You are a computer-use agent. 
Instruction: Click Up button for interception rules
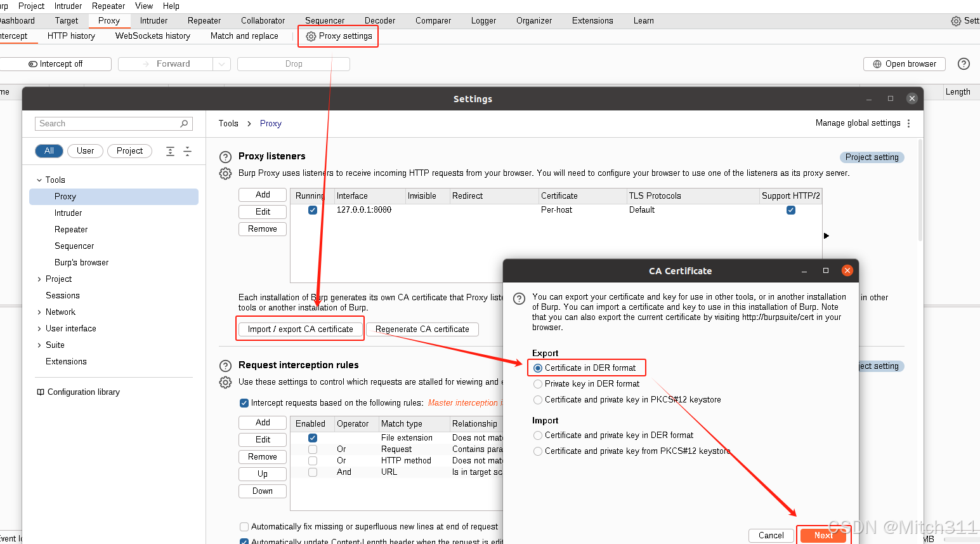tap(263, 474)
